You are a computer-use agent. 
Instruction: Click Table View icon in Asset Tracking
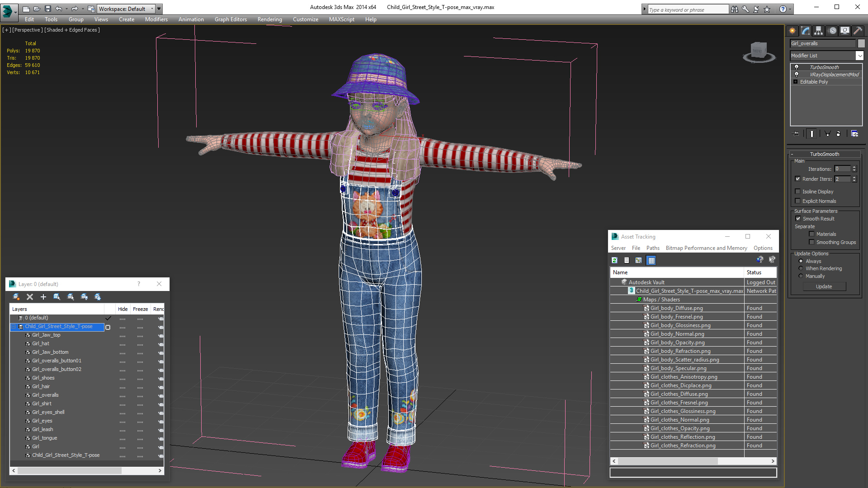pos(651,260)
